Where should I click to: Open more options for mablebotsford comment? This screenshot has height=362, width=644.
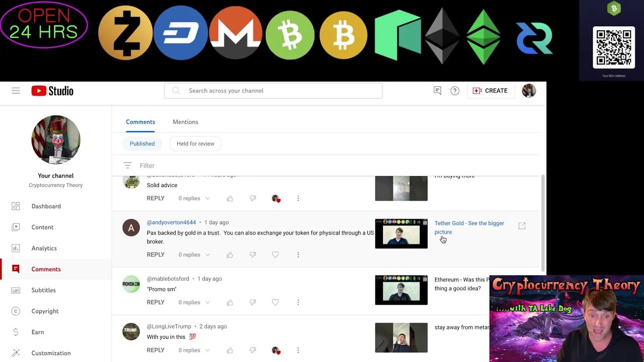coord(298,302)
